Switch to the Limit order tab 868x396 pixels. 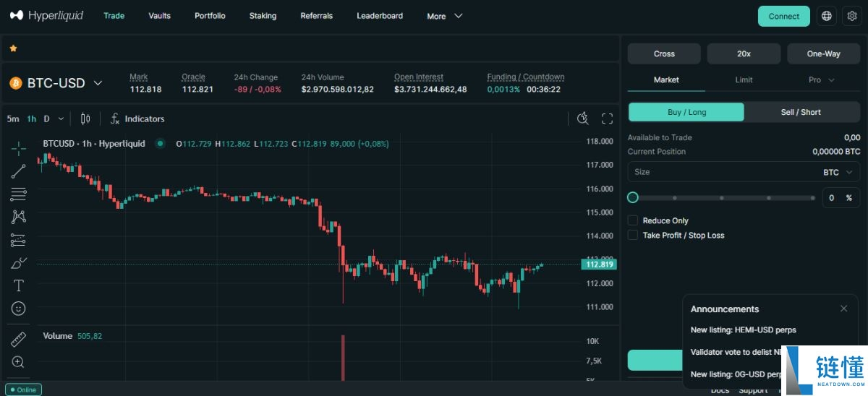(x=744, y=79)
